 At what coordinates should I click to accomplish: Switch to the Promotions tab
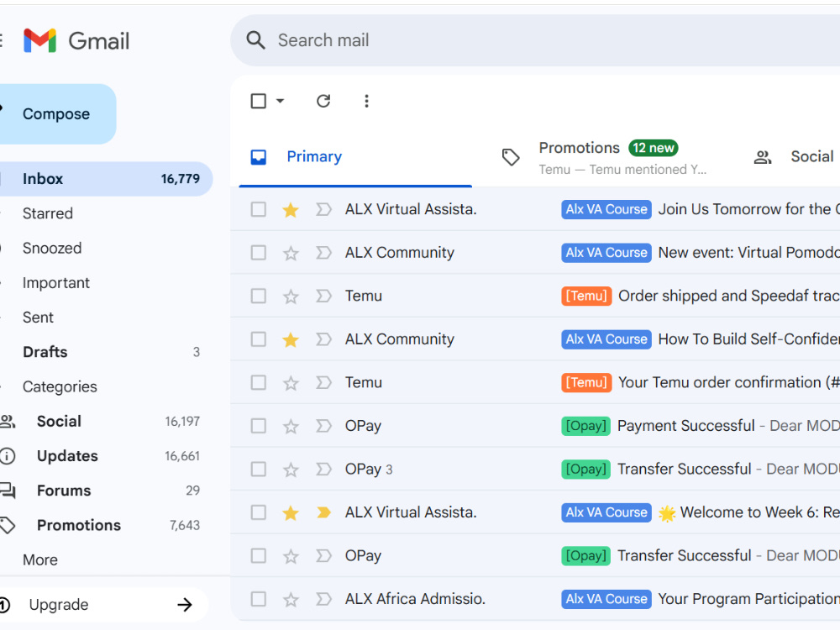[x=604, y=158]
